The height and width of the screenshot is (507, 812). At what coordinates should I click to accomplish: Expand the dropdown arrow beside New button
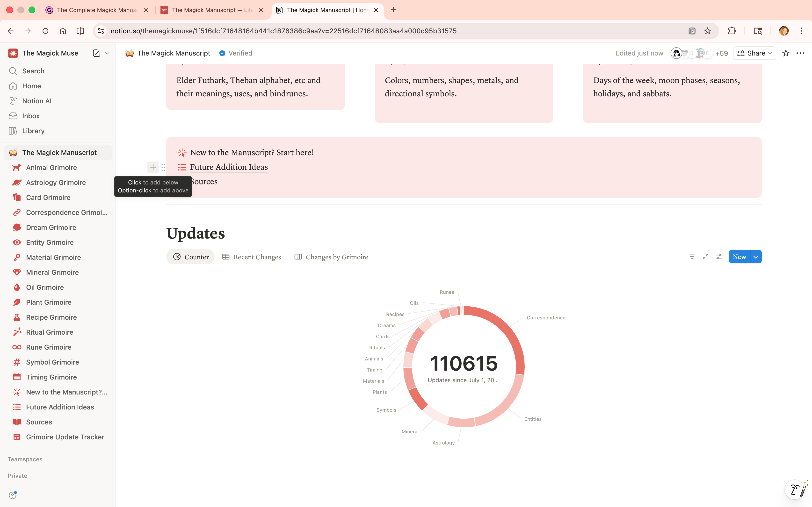(x=756, y=257)
